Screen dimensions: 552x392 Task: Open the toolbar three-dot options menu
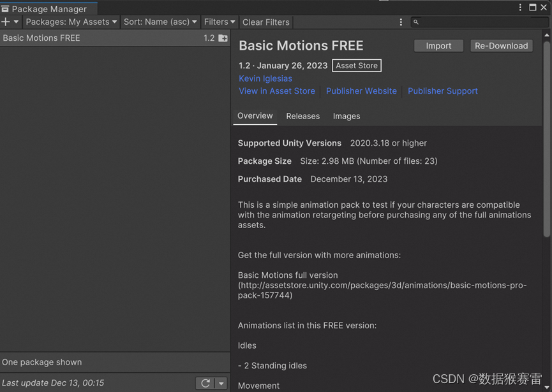point(401,22)
